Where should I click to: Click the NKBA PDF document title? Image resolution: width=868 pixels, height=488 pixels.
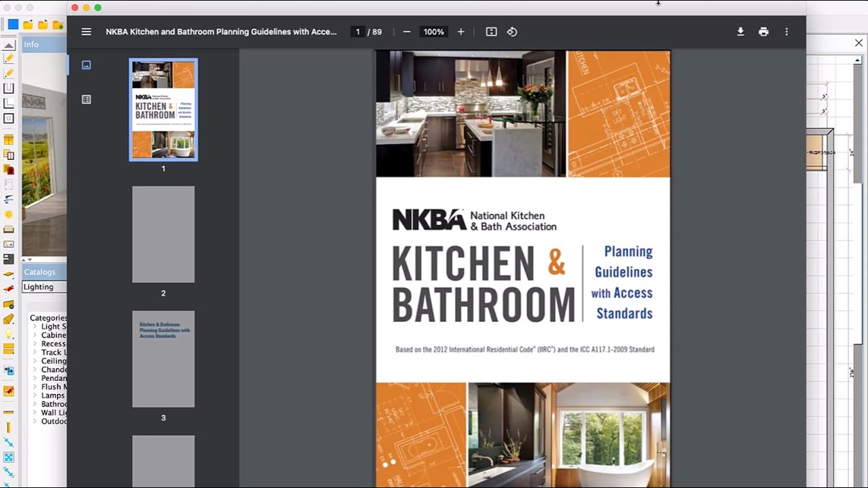pyautogui.click(x=221, y=32)
